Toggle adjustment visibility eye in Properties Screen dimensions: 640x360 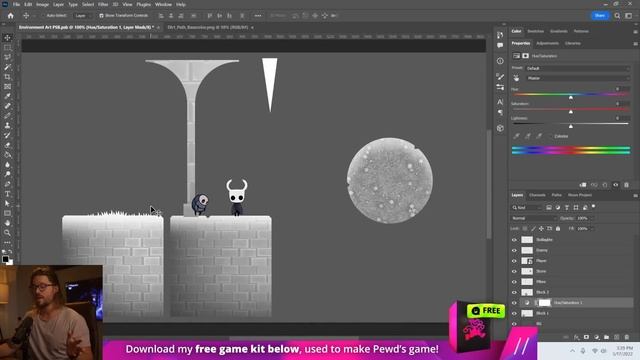(x=616, y=185)
